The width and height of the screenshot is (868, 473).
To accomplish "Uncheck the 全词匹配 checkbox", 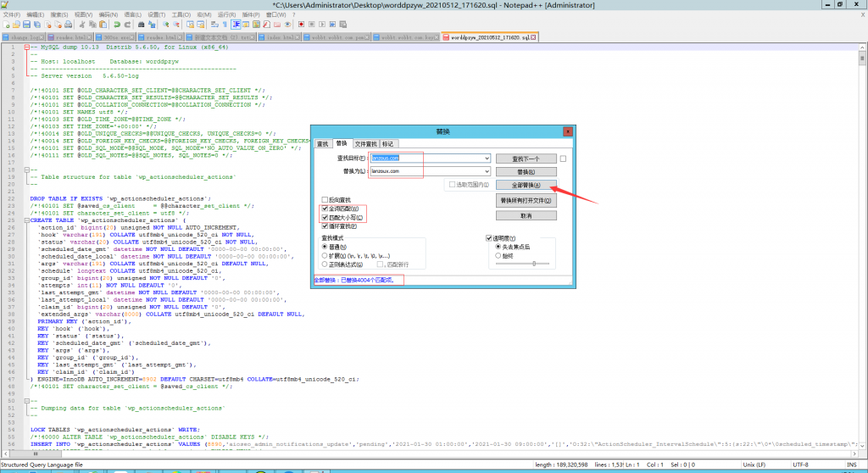I will coord(324,209).
